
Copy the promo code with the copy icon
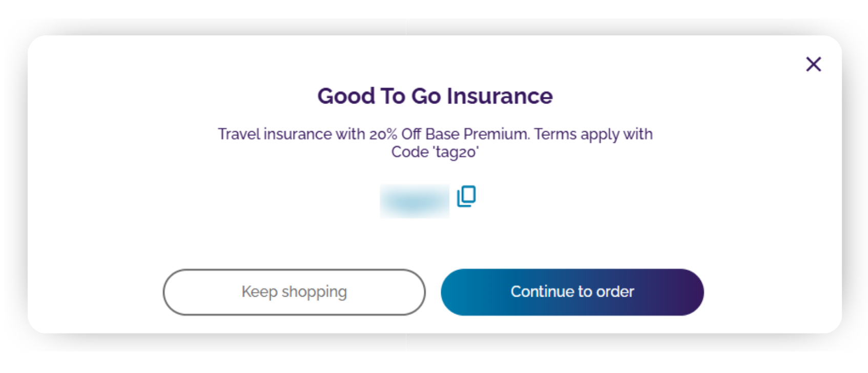click(466, 196)
